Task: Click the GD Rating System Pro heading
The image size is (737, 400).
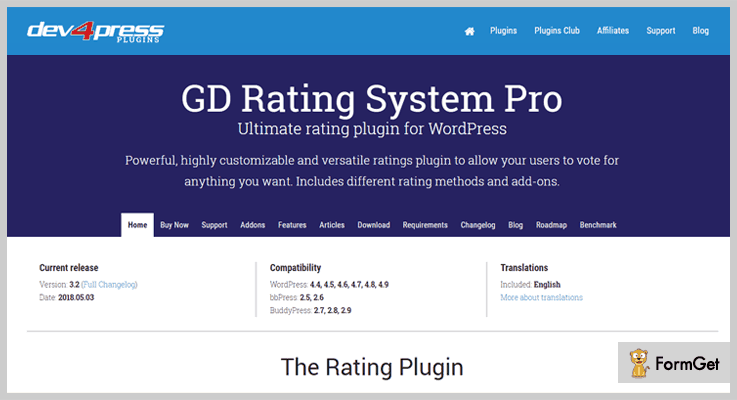Action: (x=372, y=99)
